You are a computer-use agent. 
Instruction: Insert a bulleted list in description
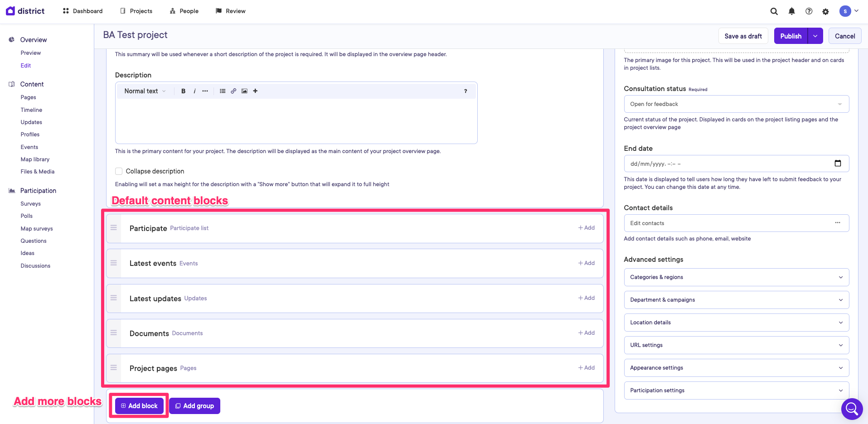[223, 91]
